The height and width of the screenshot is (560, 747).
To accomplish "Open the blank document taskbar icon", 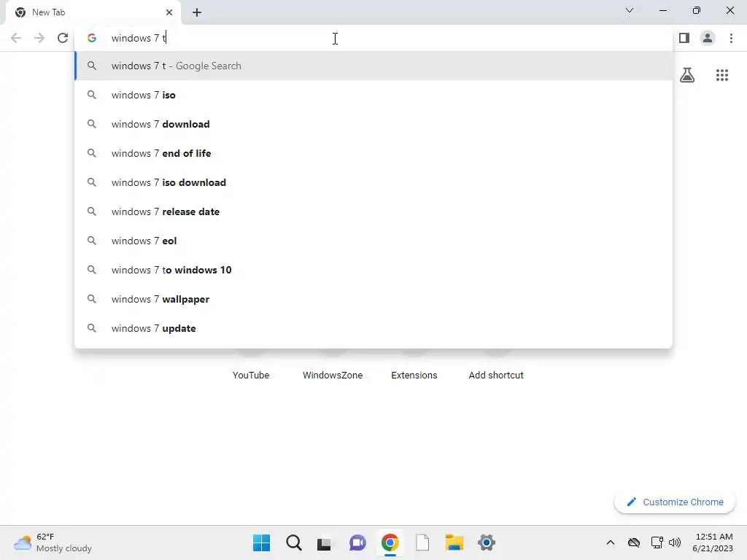I will (422, 542).
